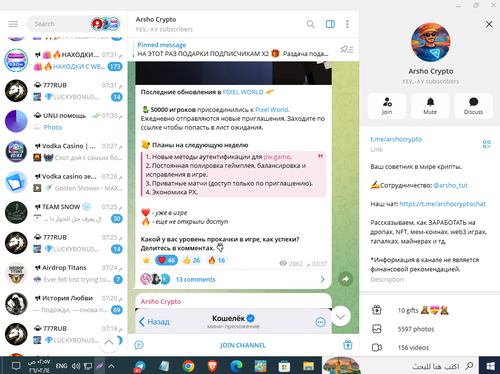Open Telegram from the Windows taskbar
The height and width of the screenshot is (374, 500).
[x=140, y=366]
